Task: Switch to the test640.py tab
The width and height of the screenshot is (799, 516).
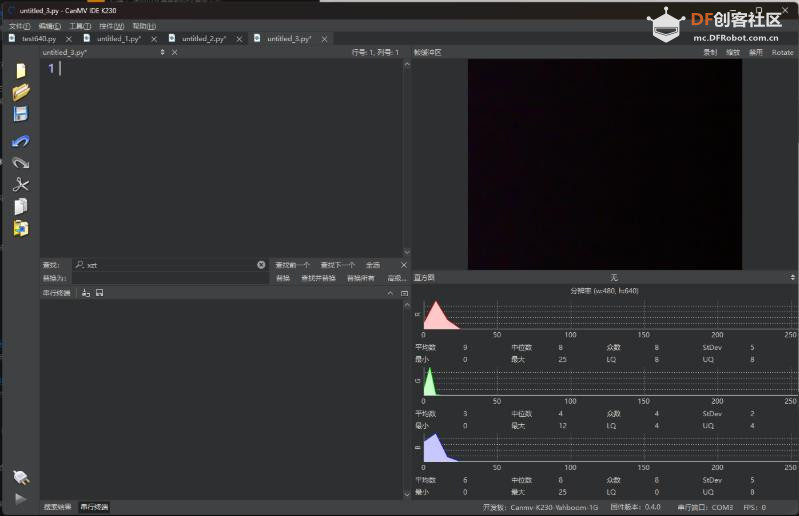Action: [39, 38]
